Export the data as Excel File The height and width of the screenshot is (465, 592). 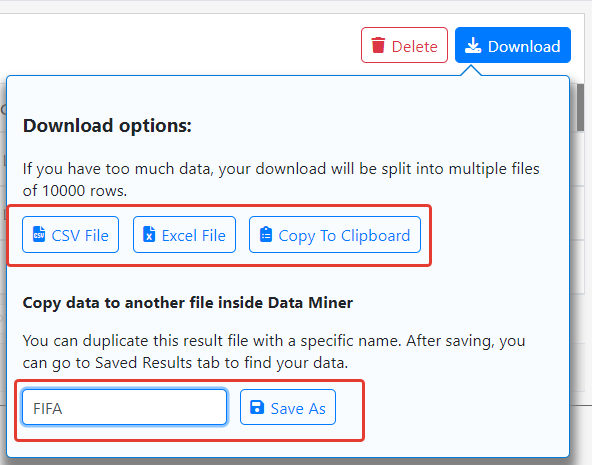(184, 234)
